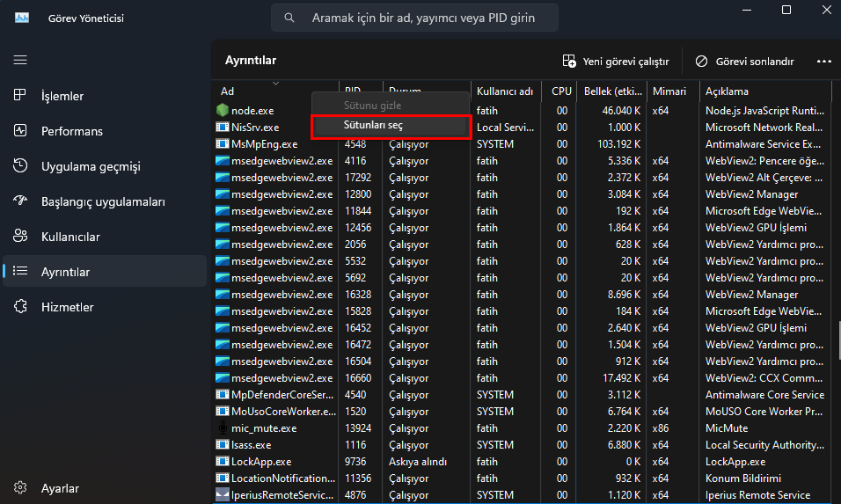The width and height of the screenshot is (841, 504).
Task: Click Görevi sonlandır button
Action: coord(744,61)
